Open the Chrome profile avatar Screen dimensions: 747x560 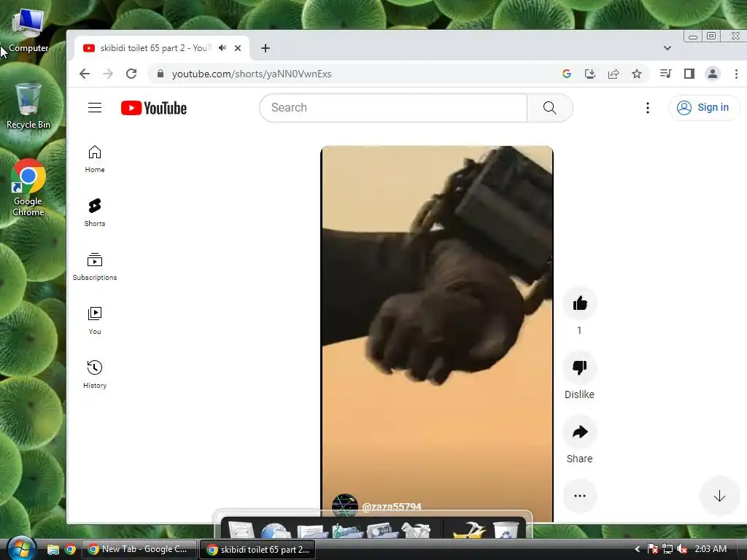(713, 74)
